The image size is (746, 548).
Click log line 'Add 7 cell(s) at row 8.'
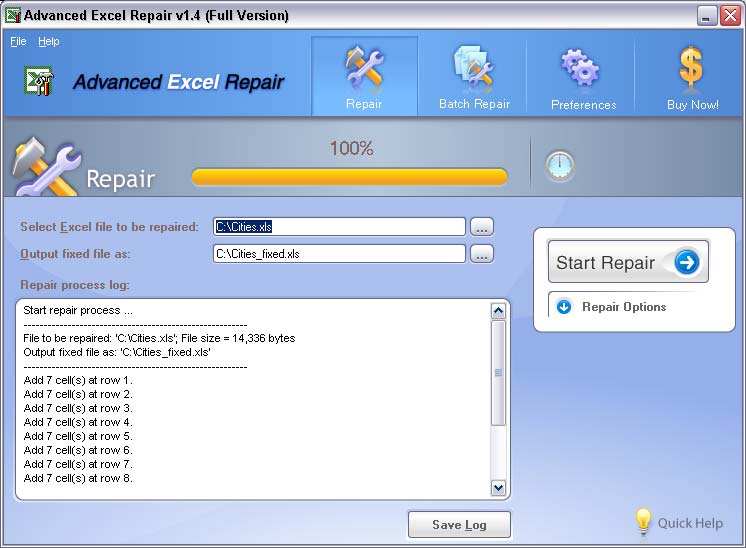[78, 478]
